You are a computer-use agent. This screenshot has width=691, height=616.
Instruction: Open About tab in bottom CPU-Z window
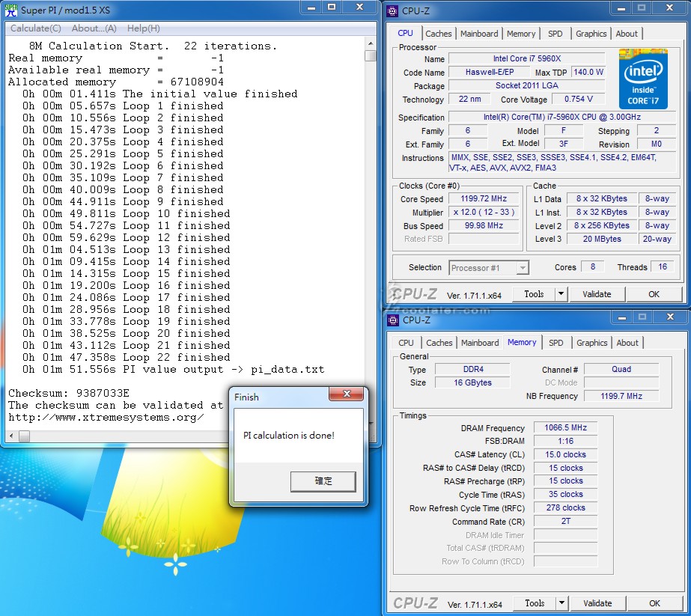pyautogui.click(x=627, y=342)
